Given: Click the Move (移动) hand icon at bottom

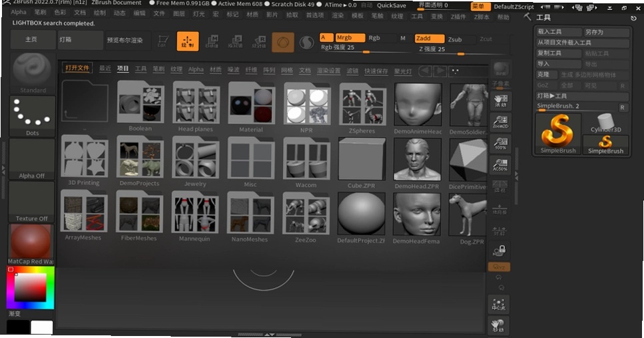Looking at the screenshot, I should (499, 326).
